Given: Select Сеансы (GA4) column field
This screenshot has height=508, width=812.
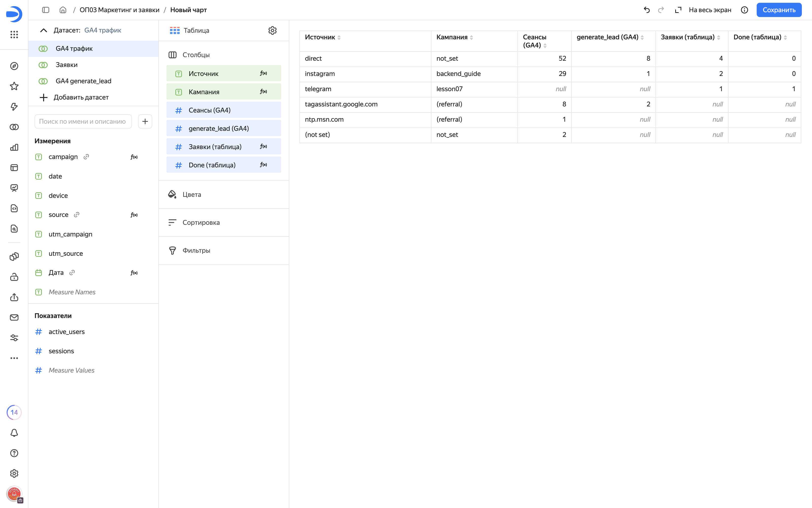Looking at the screenshot, I should pyautogui.click(x=224, y=110).
